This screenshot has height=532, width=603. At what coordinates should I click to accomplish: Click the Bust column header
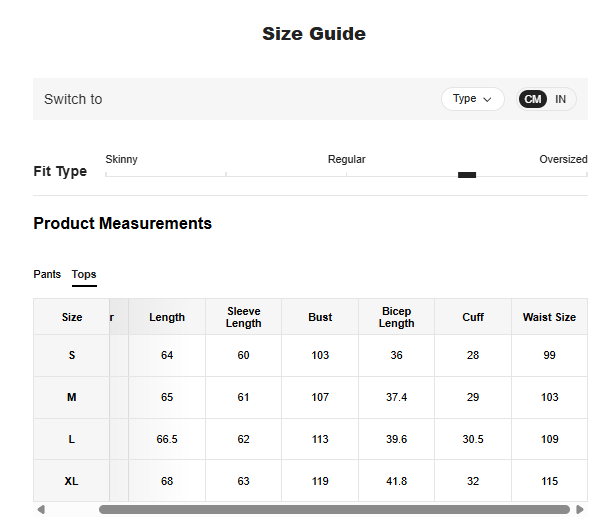point(320,317)
